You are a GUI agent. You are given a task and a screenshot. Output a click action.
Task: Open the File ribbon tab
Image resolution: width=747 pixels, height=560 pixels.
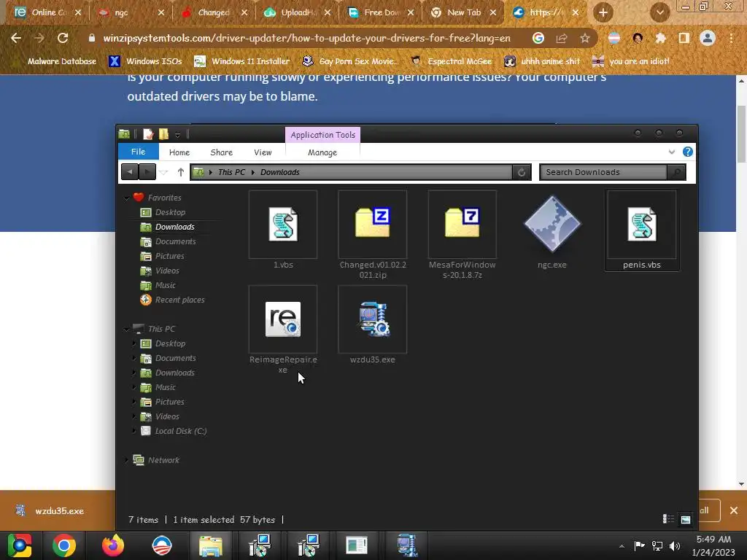[138, 152]
